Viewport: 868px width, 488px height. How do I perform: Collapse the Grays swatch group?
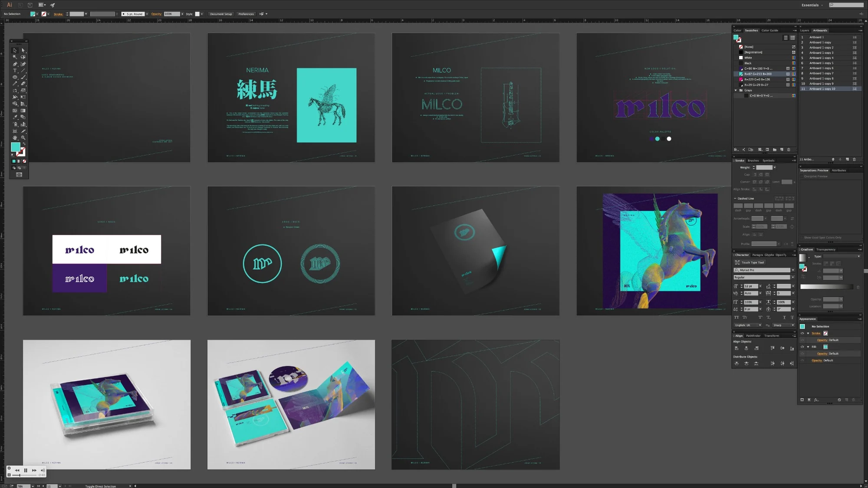click(736, 90)
